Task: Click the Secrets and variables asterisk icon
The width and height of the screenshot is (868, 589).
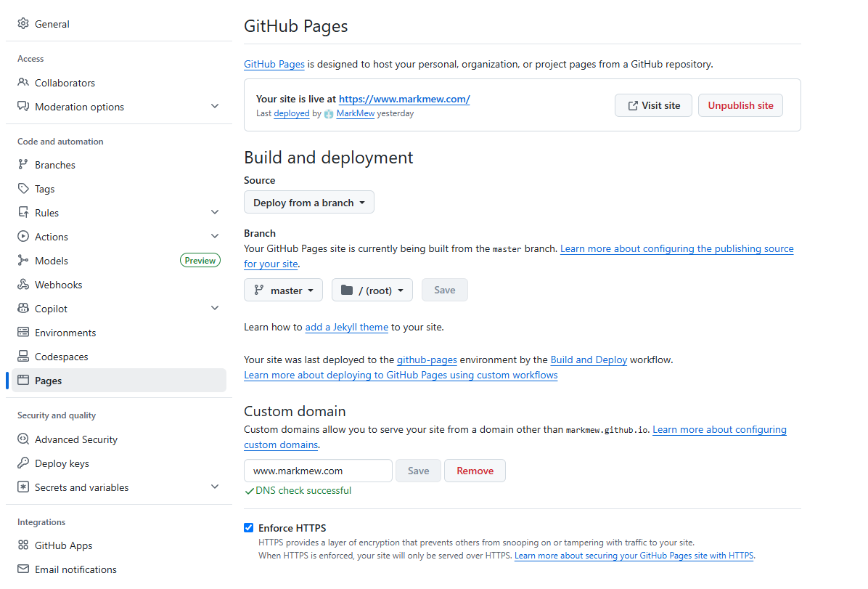Action: click(22, 487)
